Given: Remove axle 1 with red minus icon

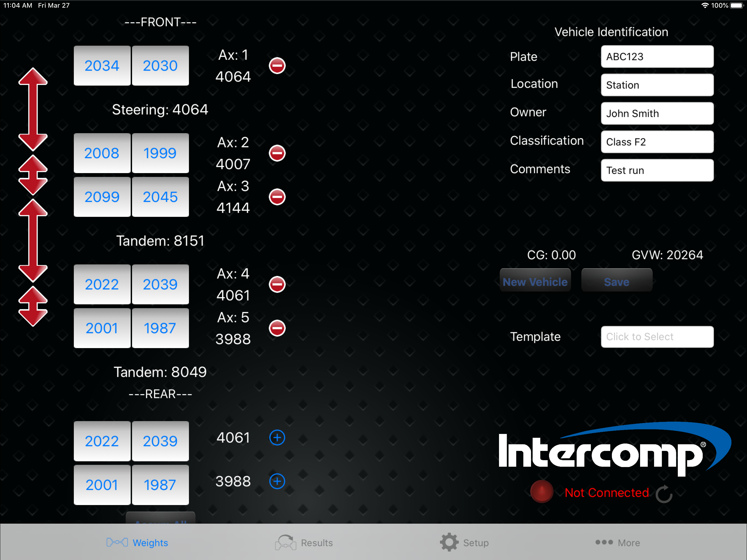Looking at the screenshot, I should (277, 66).
